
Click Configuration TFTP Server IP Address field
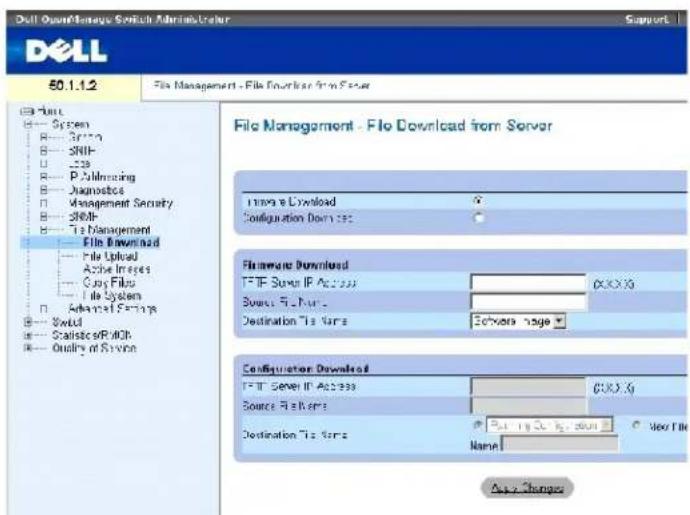coord(528,386)
